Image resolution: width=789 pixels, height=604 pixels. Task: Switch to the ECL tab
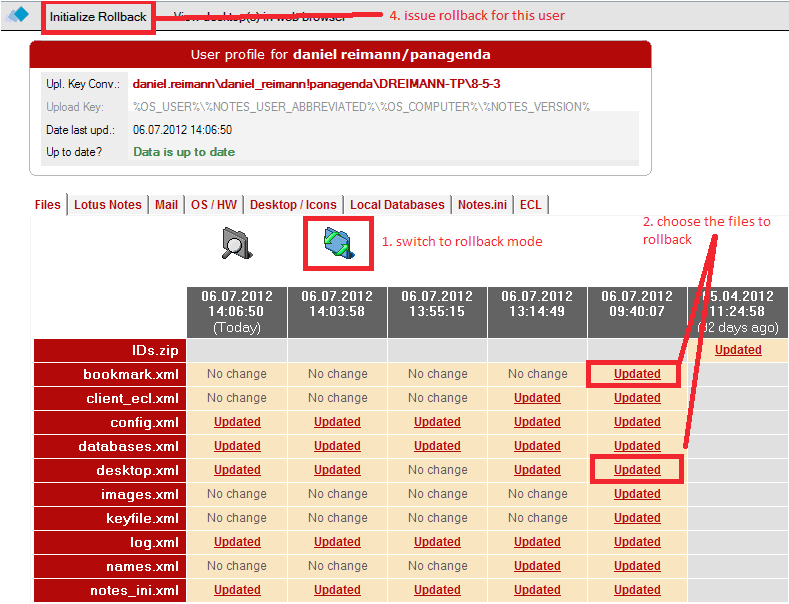(530, 205)
